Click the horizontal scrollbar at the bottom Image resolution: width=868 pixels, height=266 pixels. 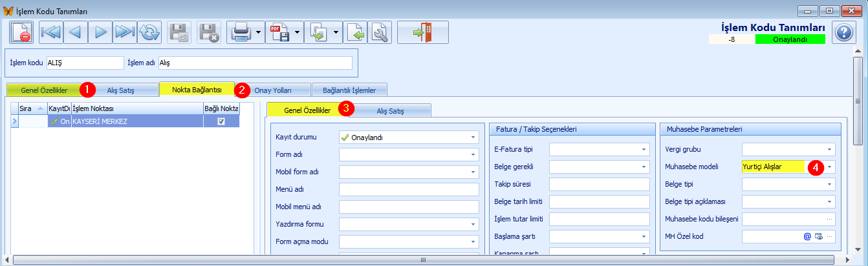(424, 260)
